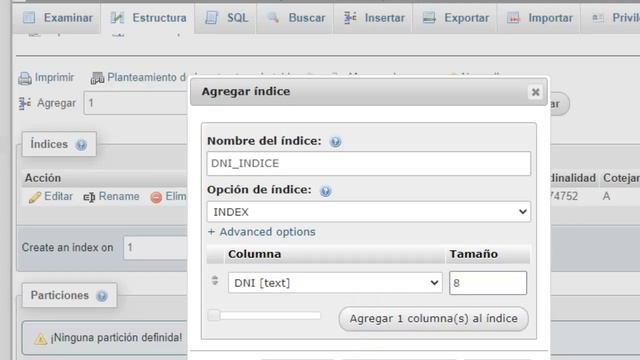The height and width of the screenshot is (360, 640).
Task: Click the Estructura tab icon
Action: pos(118,18)
